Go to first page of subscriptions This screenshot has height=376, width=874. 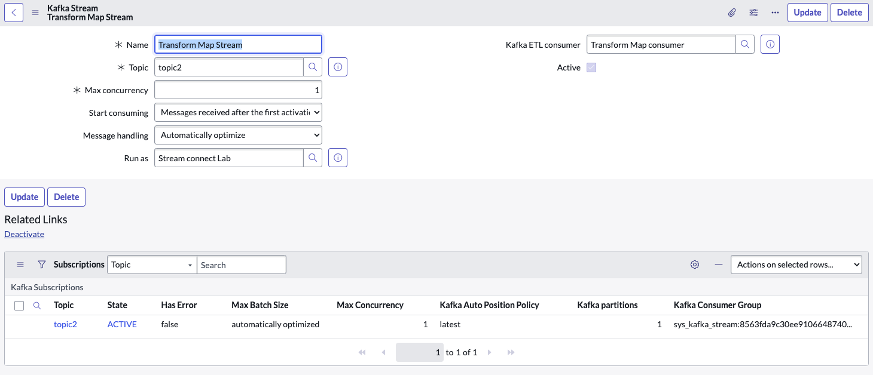pyautogui.click(x=362, y=352)
